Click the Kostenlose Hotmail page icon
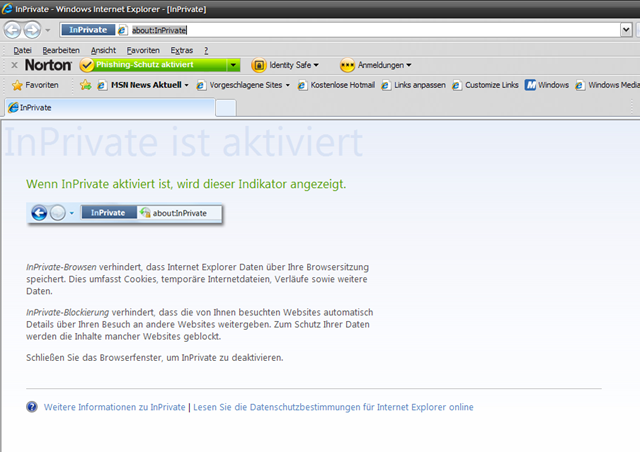 302,85
